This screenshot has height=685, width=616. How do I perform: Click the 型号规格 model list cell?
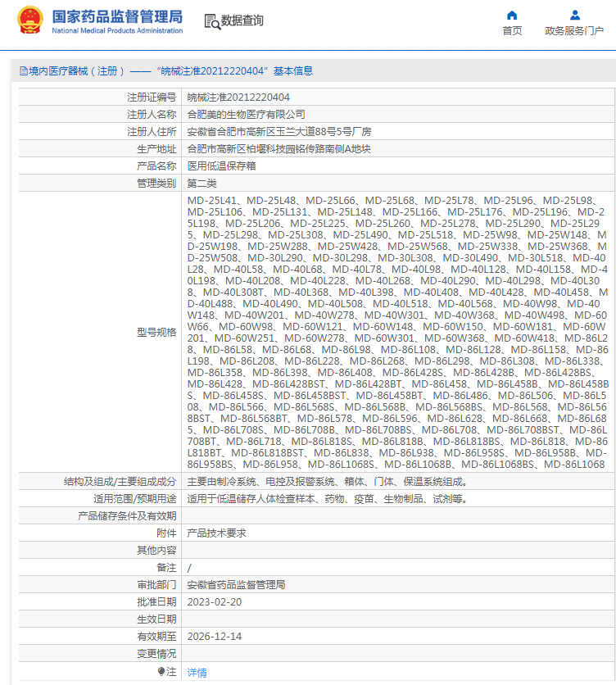click(398, 332)
